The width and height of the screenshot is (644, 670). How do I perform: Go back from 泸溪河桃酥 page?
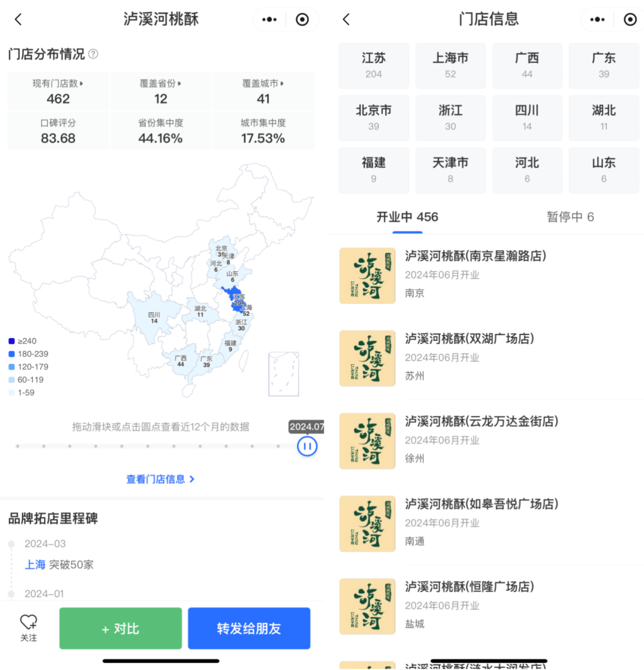(x=18, y=19)
